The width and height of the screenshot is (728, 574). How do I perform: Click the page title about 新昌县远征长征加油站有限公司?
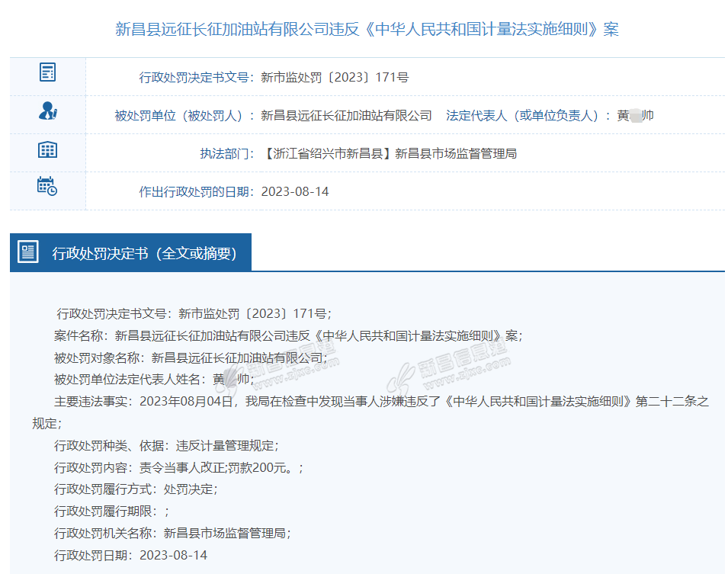click(x=367, y=30)
